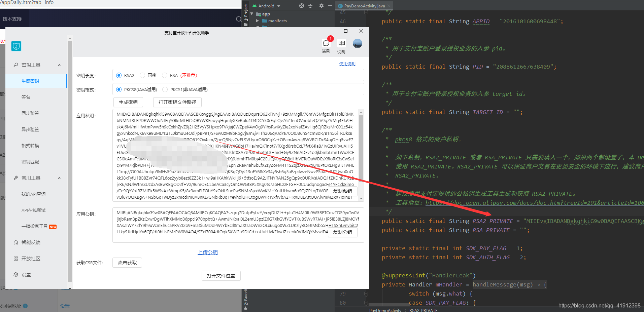Click the sidebar vertical scrollbar
The image size is (644, 312).
coord(70,161)
